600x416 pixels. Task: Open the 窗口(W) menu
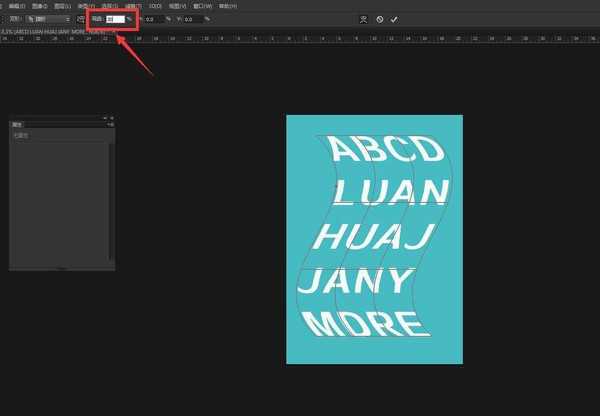203,6
